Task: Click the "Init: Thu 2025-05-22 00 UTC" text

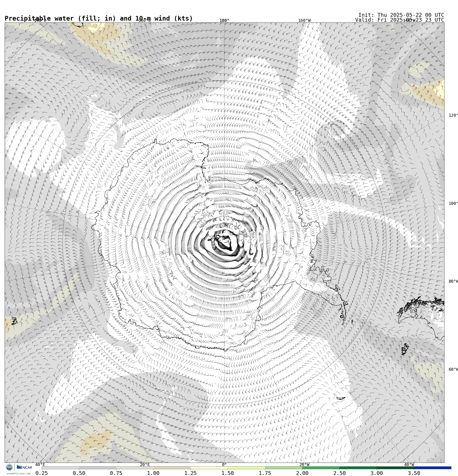Action: tap(401, 15)
